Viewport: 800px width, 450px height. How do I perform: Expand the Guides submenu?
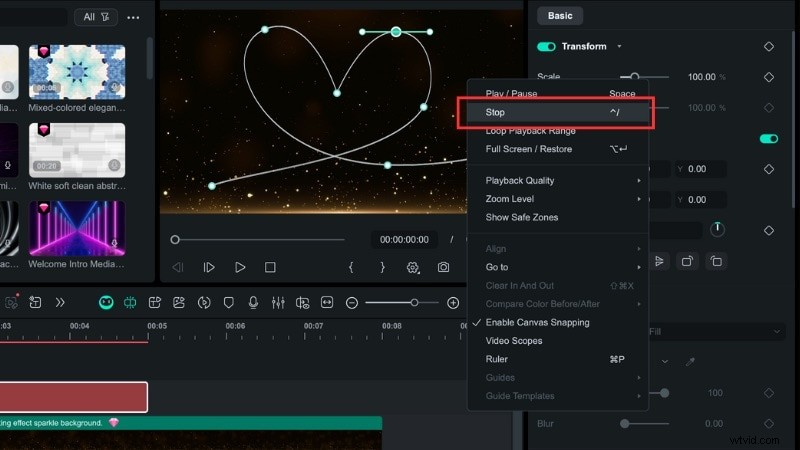[x=557, y=378]
